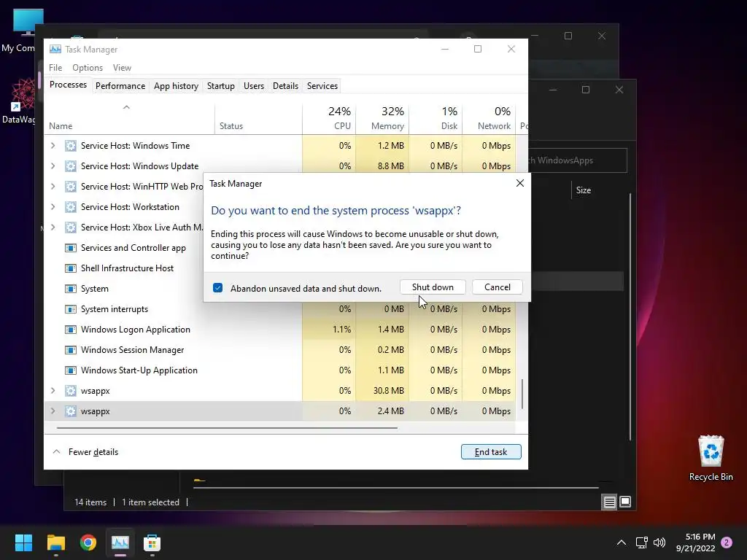Switch to the Performance tab

(x=120, y=86)
